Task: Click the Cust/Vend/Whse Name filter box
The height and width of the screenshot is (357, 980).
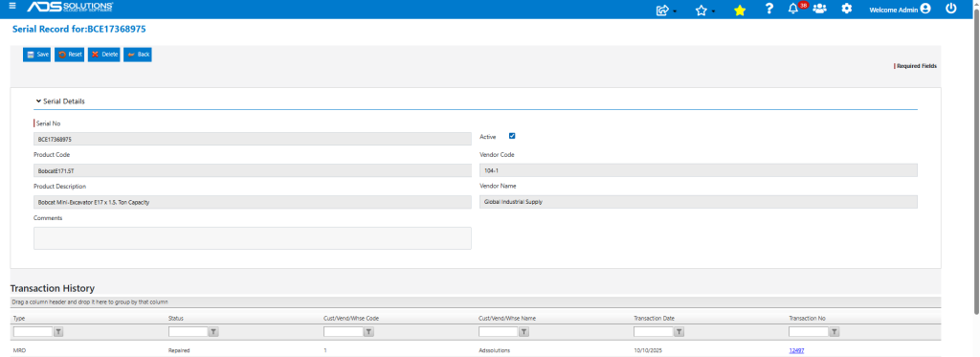Action: [x=498, y=332]
